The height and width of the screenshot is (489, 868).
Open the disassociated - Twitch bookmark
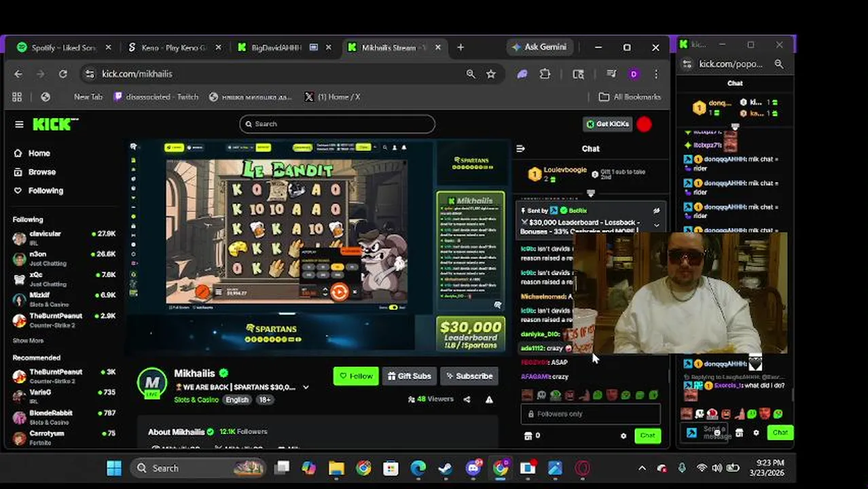pyautogui.click(x=156, y=97)
